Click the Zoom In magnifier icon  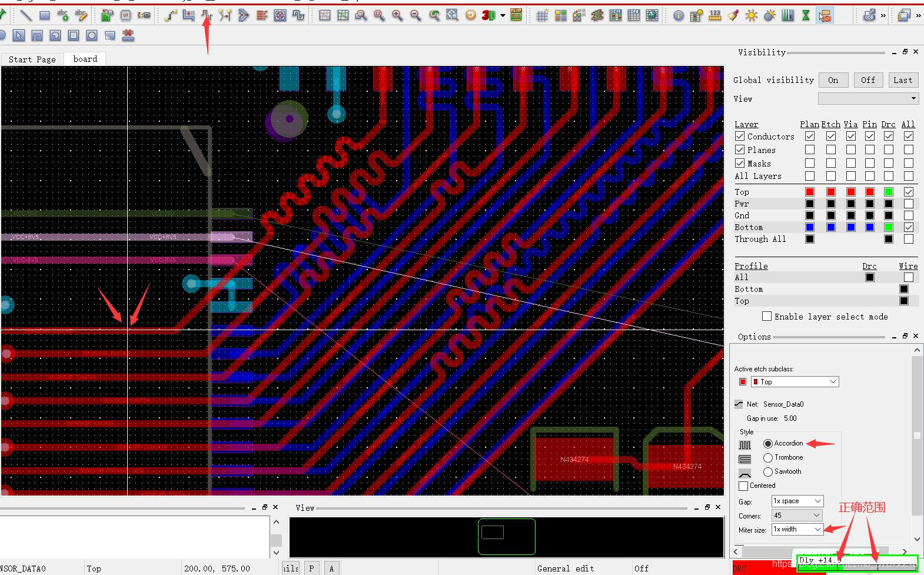coord(397,16)
